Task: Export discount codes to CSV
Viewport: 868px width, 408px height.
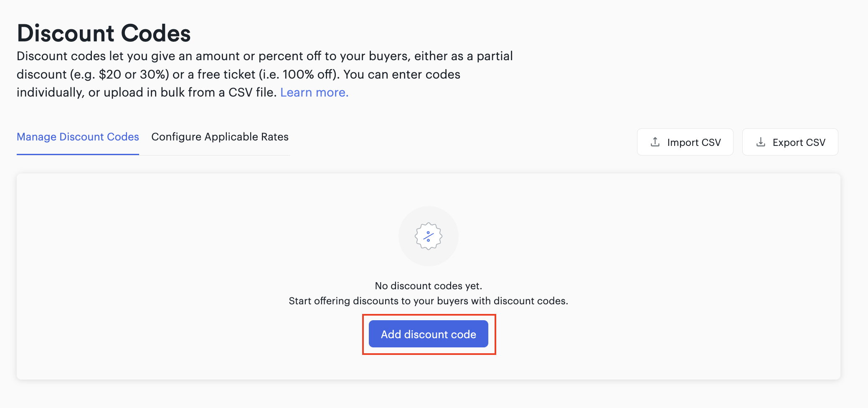Action: (790, 142)
